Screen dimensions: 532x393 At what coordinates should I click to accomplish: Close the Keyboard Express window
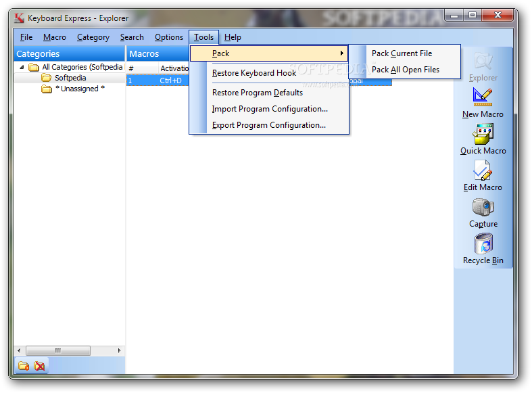pyautogui.click(x=498, y=15)
